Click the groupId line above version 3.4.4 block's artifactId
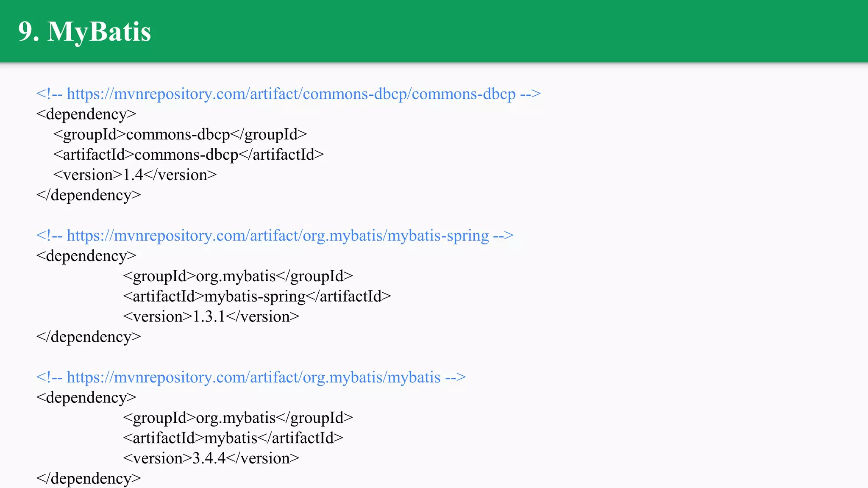 (238, 418)
